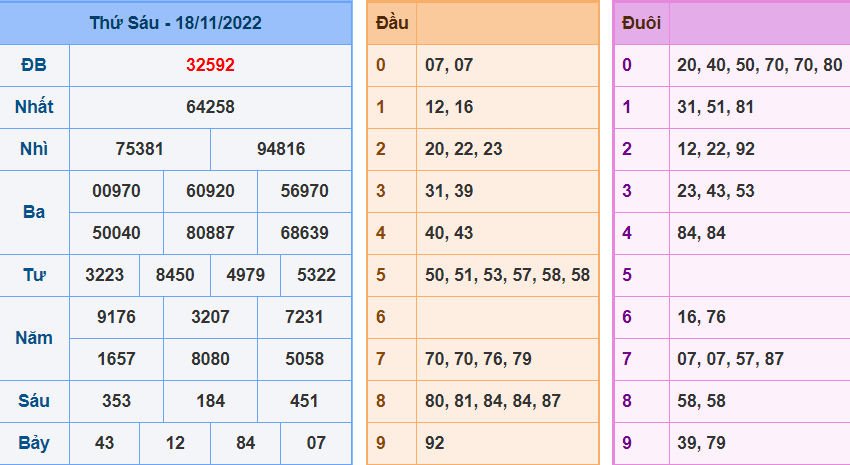Click Bảy prize number 43
850x465 pixels.
click(x=105, y=443)
